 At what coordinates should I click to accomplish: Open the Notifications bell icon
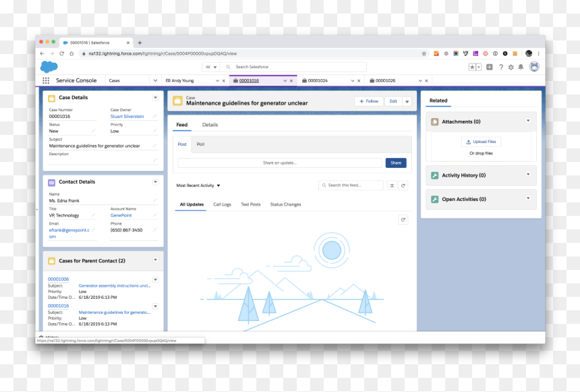click(x=521, y=67)
